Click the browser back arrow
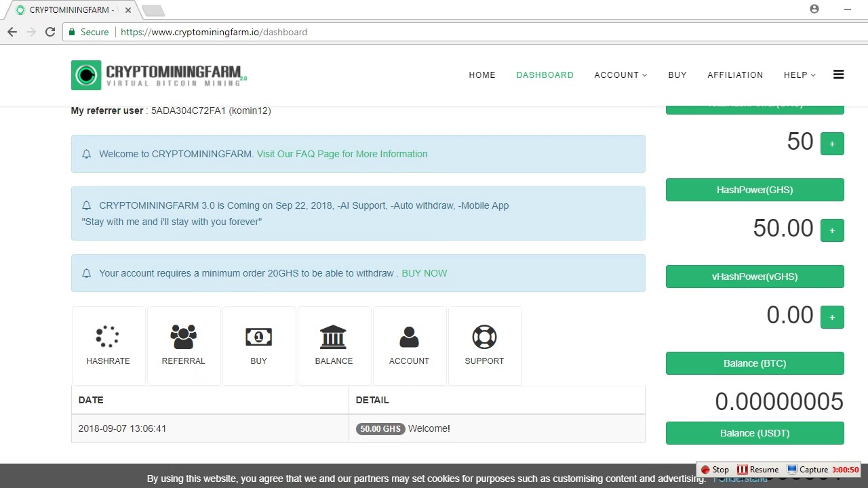 pos(12,32)
